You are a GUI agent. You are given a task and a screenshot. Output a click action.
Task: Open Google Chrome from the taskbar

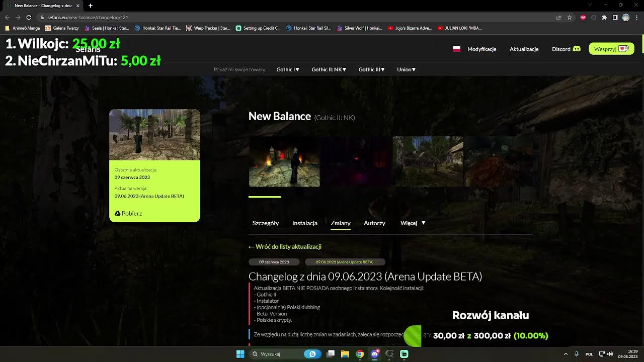pyautogui.click(x=360, y=354)
